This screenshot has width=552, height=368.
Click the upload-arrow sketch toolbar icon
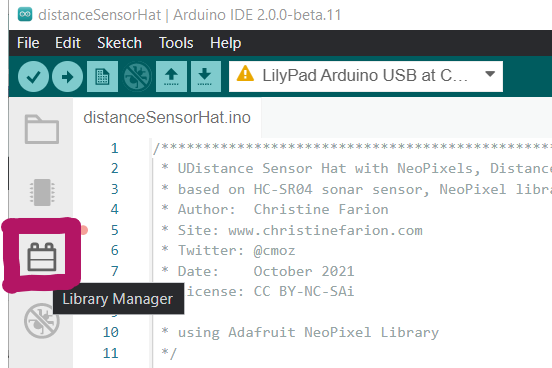[171, 76]
